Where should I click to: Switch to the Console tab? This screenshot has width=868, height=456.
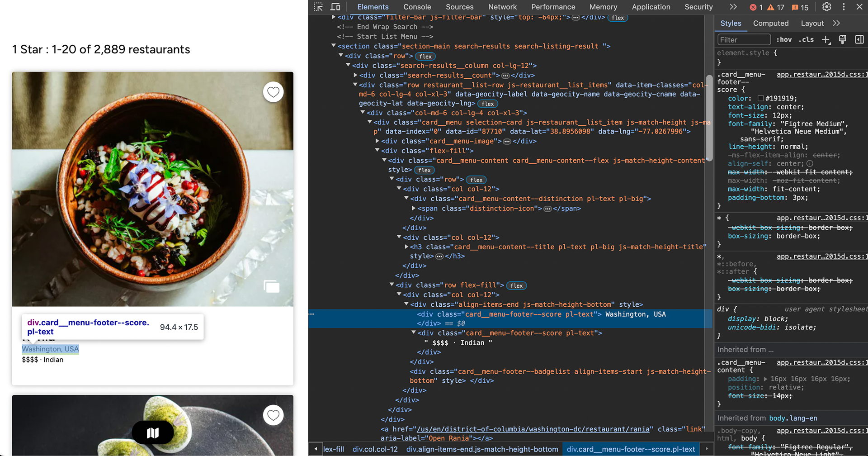pyautogui.click(x=417, y=7)
